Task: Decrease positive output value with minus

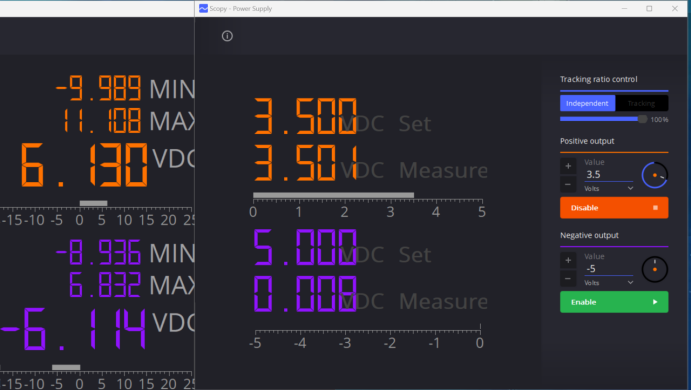Action: click(568, 184)
